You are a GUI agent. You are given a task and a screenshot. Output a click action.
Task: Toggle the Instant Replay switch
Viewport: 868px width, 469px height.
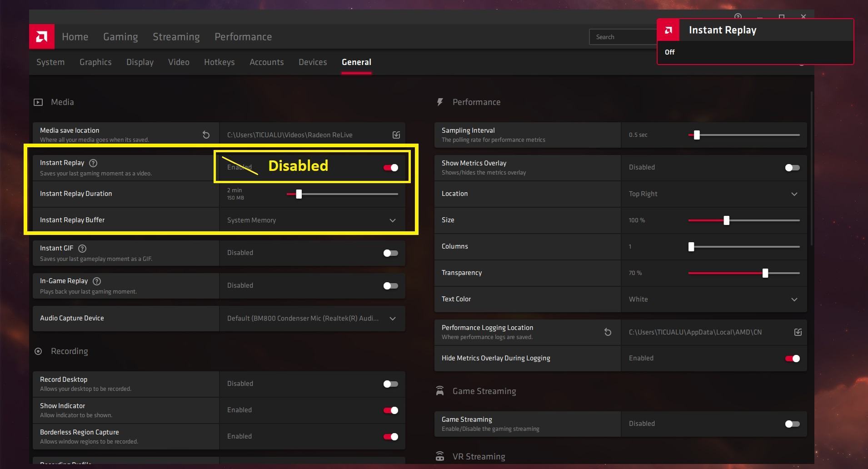(391, 168)
